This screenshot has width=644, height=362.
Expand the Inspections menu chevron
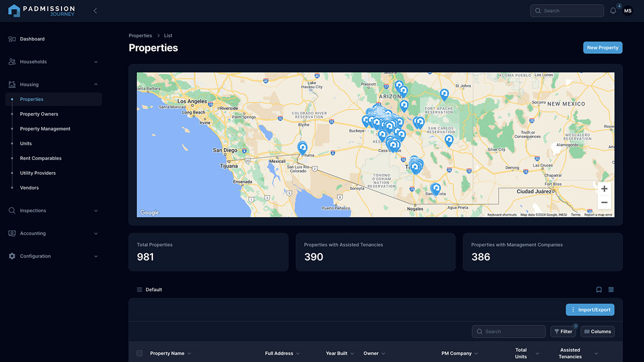point(96,211)
